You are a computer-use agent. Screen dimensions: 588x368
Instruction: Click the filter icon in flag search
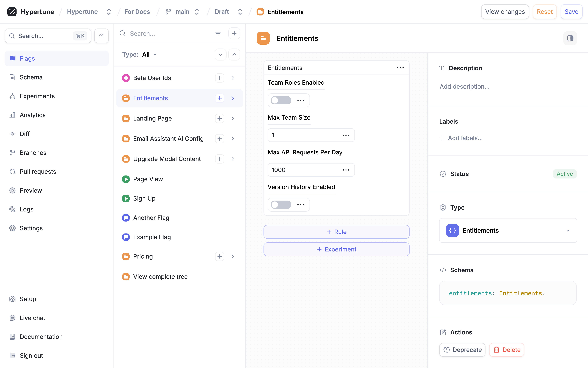(217, 34)
